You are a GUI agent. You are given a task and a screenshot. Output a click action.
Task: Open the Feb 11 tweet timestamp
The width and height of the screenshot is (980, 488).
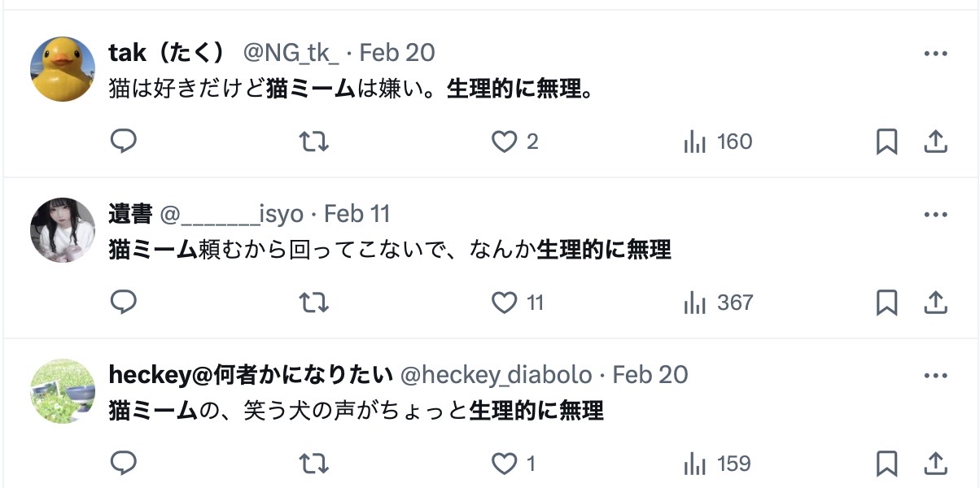(357, 214)
